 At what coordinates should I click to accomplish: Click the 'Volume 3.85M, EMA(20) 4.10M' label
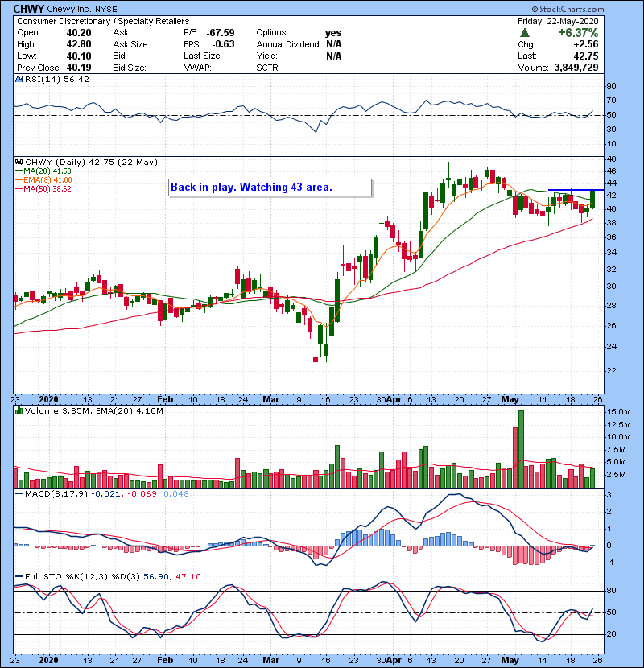[93, 410]
